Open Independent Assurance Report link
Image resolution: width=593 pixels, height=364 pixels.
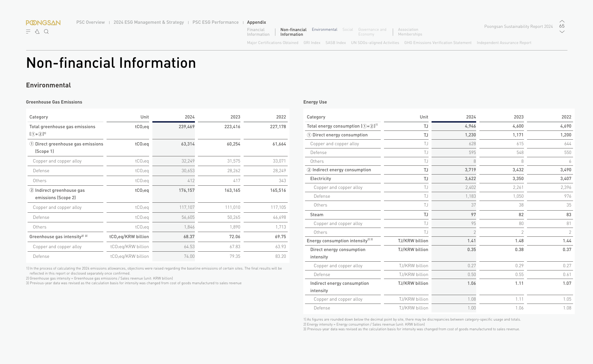(x=504, y=43)
